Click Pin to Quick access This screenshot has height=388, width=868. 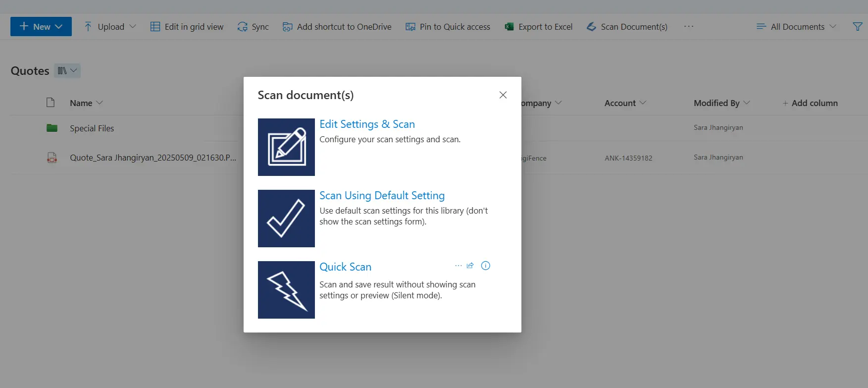448,27
